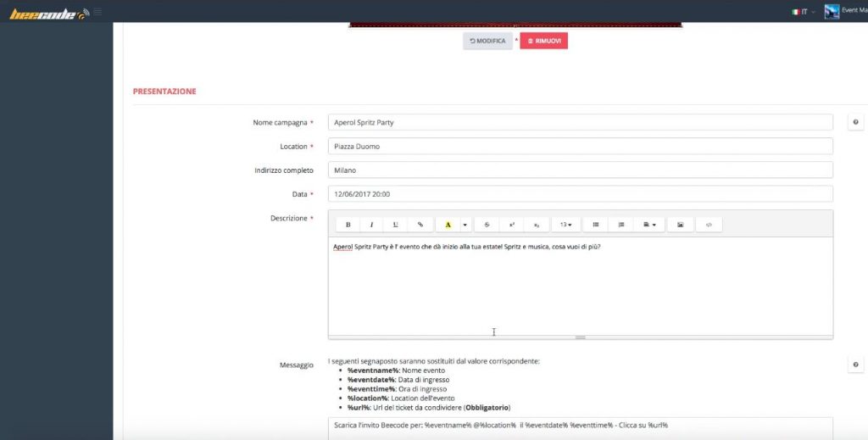The width and height of the screenshot is (868, 440).
Task: Click the red RIMUOVI button
Action: point(543,41)
